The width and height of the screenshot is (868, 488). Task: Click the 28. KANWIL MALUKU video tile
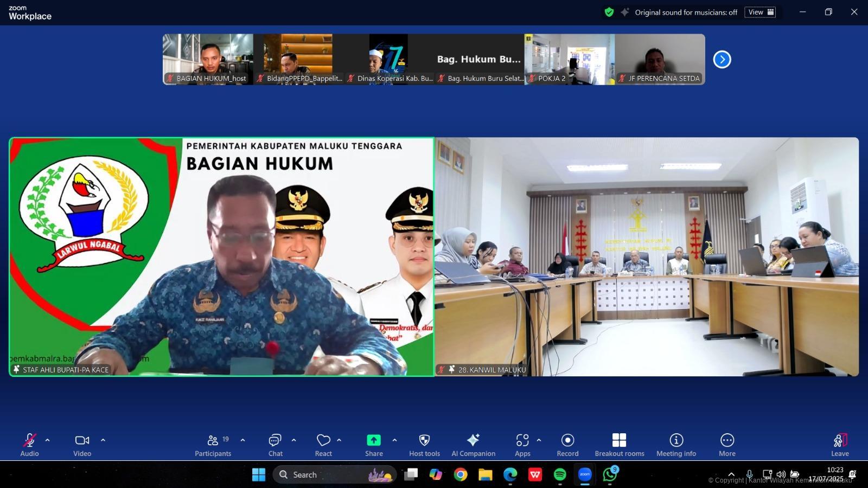point(647,256)
